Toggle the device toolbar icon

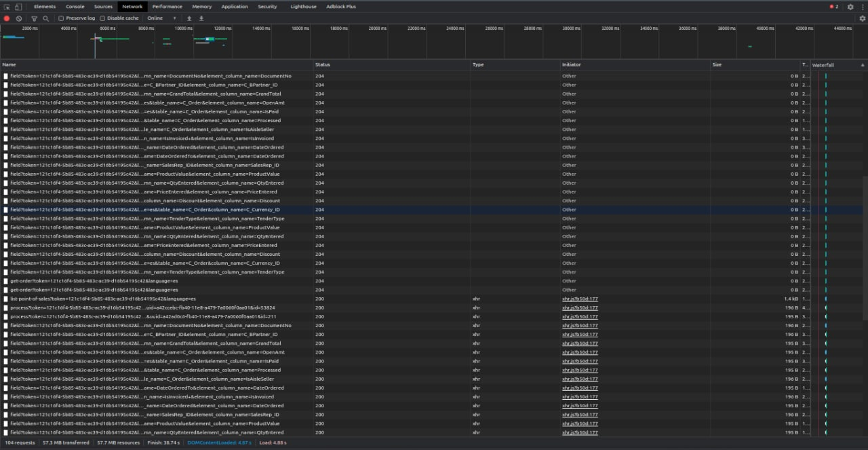(x=18, y=7)
